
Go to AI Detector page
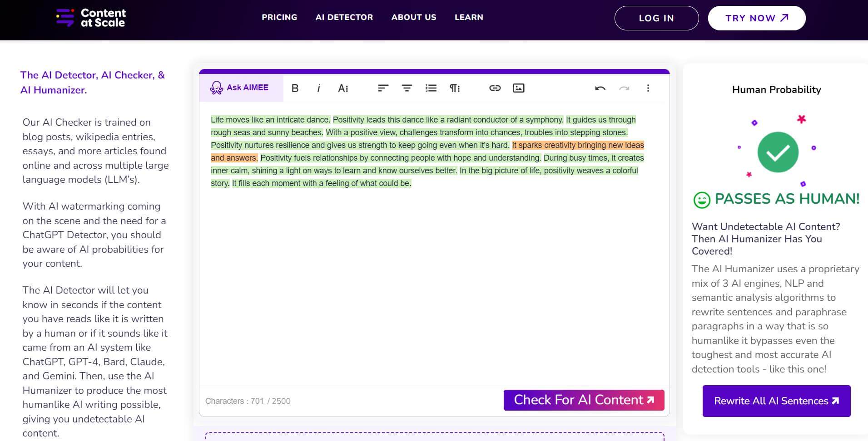coord(344,17)
